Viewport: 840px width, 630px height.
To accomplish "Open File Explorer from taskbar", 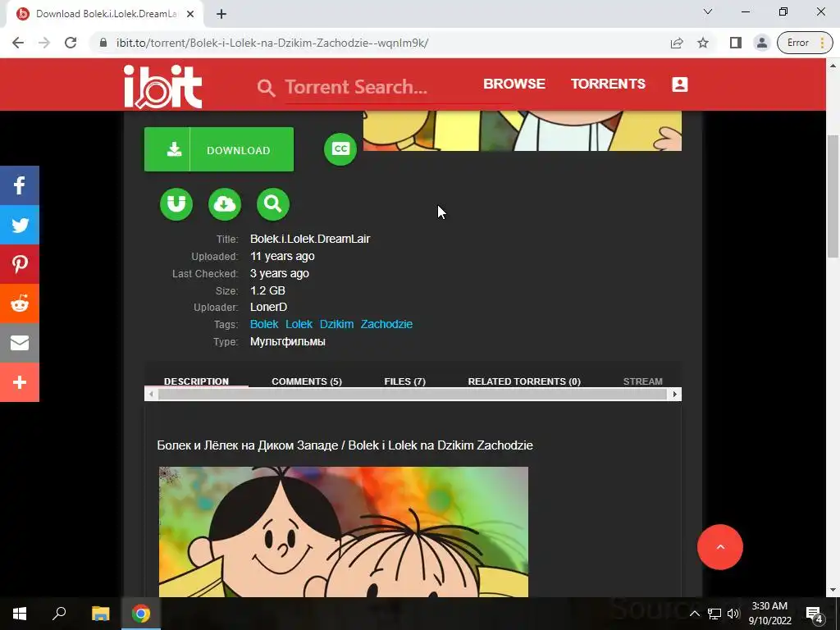I will 100,614.
